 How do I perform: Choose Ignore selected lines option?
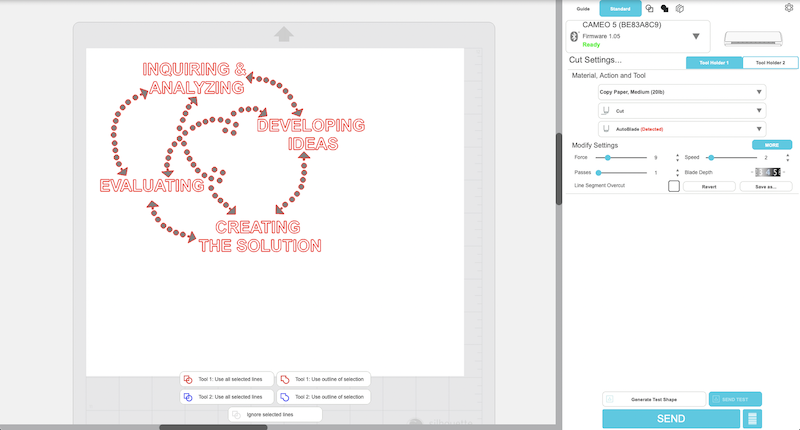275,414
